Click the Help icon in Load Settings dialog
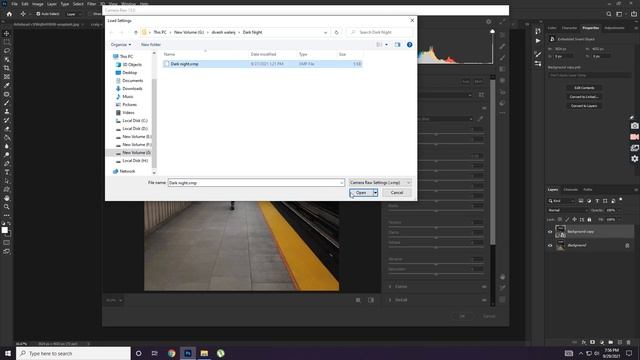This screenshot has width=640, height=360. (x=409, y=44)
